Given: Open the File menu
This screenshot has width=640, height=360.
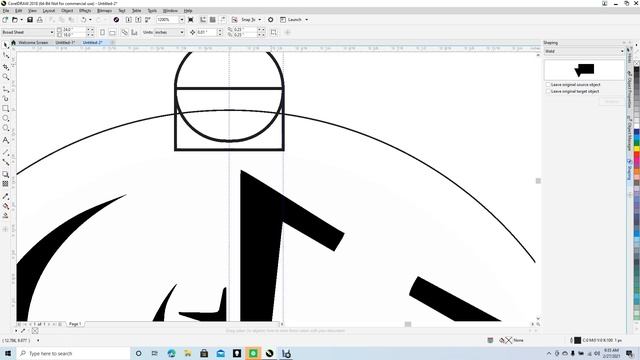Looking at the screenshot, I should pos(6,11).
